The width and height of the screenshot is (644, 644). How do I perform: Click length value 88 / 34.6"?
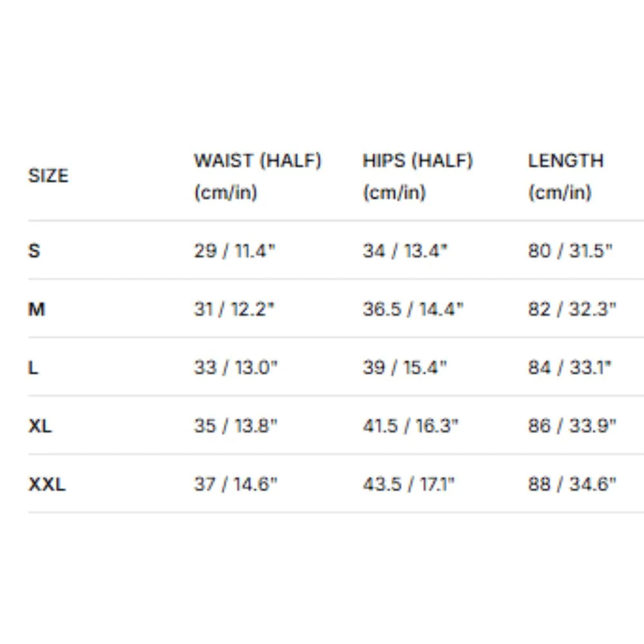click(572, 484)
